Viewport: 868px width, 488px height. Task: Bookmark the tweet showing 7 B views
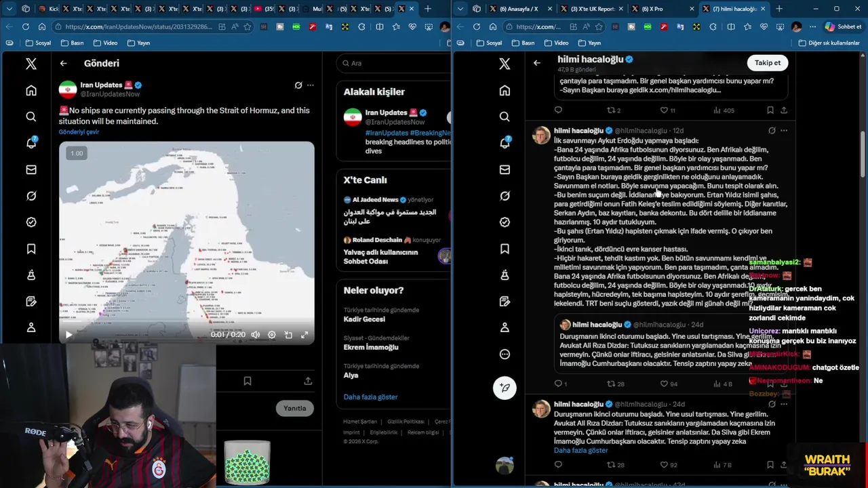[770, 465]
